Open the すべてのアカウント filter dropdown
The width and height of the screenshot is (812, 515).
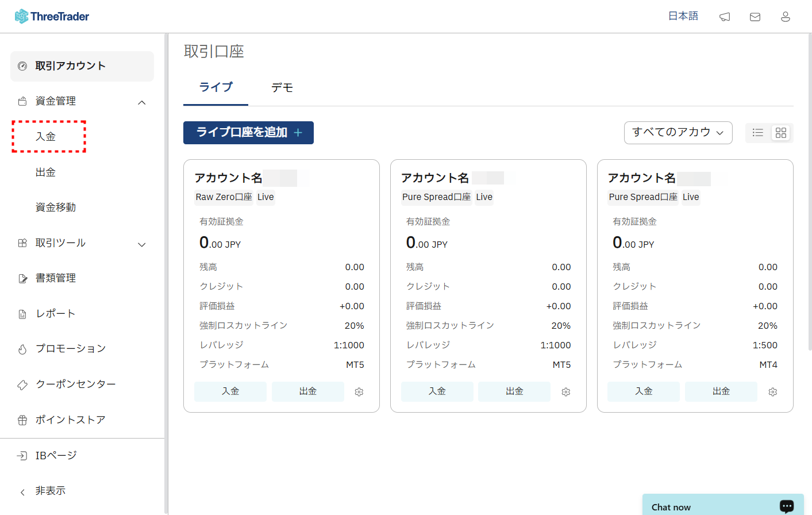678,133
